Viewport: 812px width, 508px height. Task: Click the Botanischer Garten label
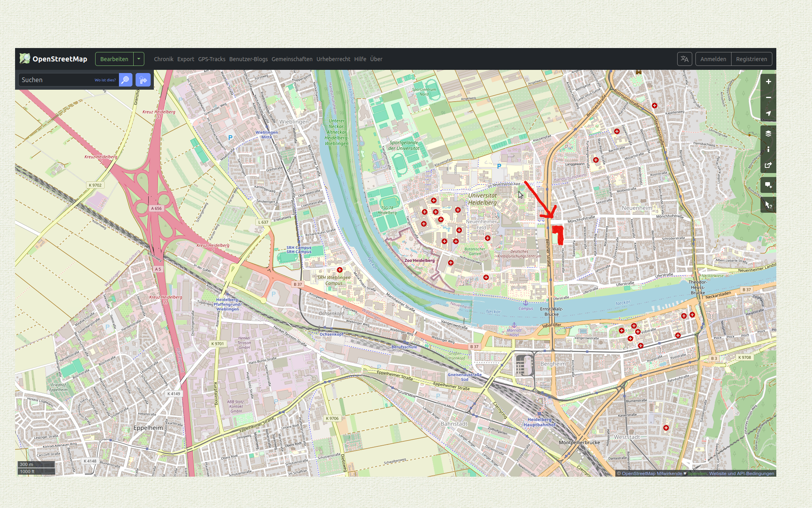pos(475,252)
